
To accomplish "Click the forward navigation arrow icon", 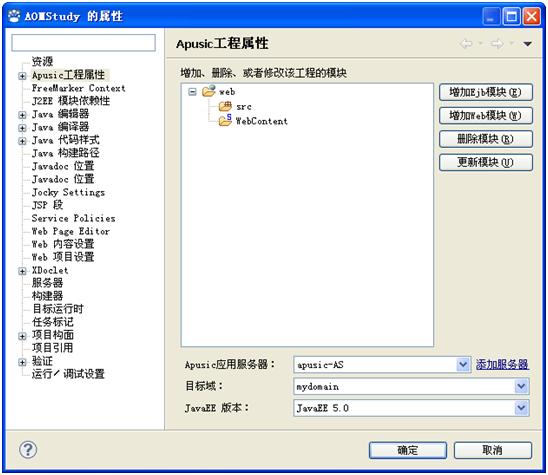I will pos(497,44).
